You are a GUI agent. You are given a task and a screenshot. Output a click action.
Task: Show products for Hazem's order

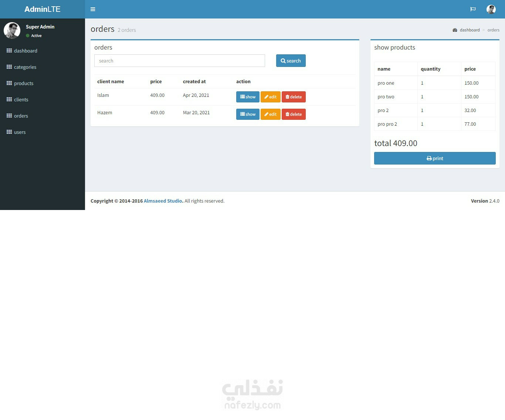(x=248, y=114)
